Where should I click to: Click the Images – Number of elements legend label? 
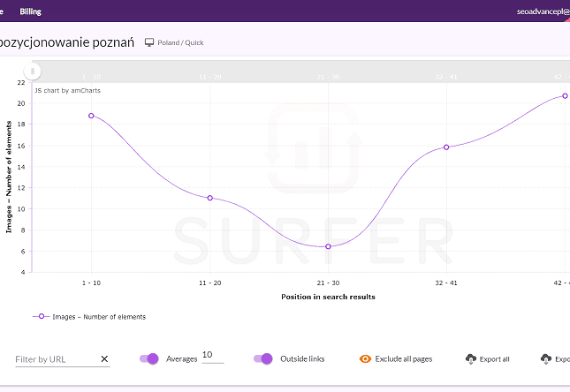(x=99, y=316)
